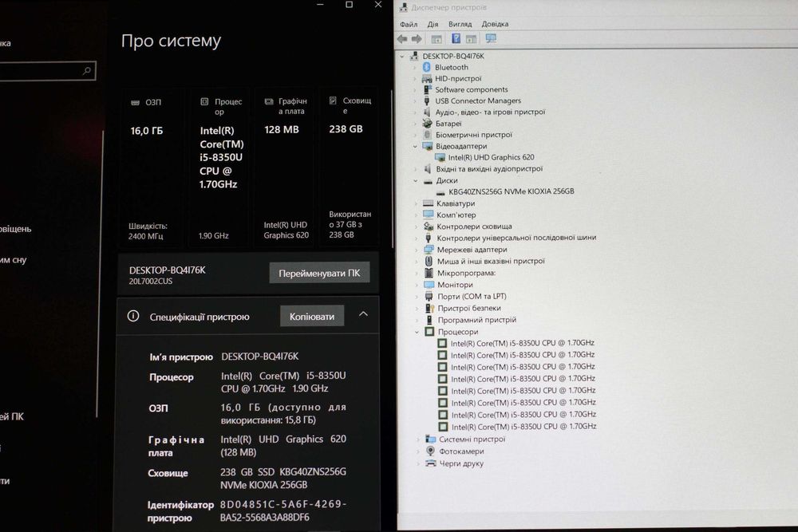Select the Мікропрограма tree item
This screenshot has height=532, width=798.
click(x=466, y=273)
